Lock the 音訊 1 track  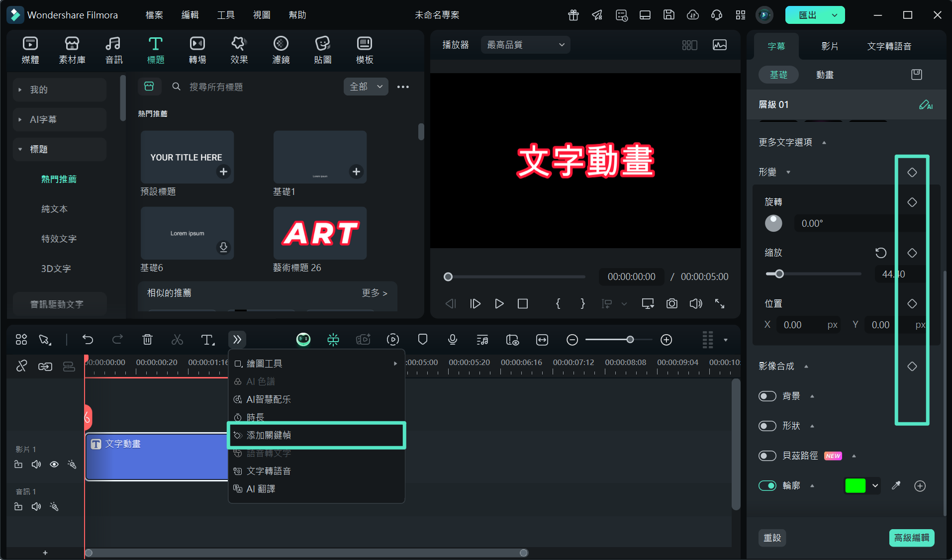[18, 506]
